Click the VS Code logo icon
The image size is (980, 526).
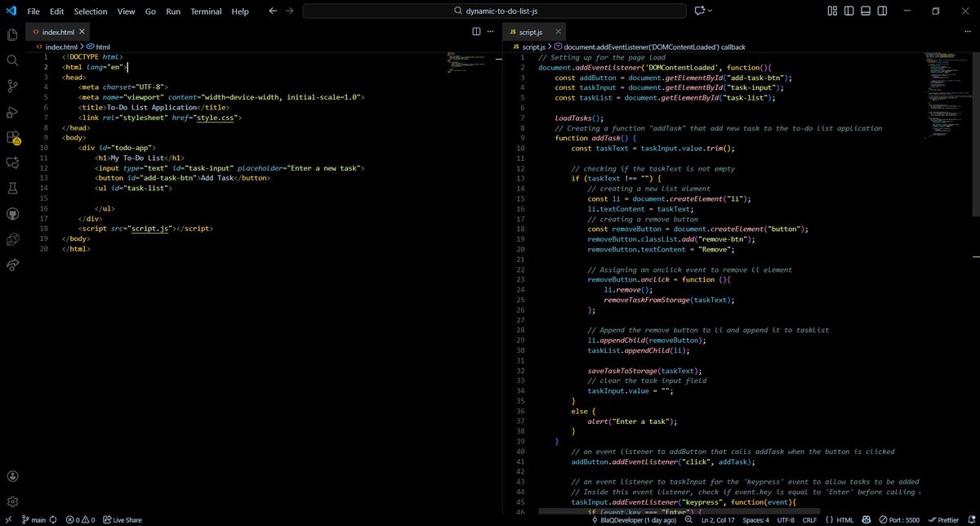coord(11,11)
